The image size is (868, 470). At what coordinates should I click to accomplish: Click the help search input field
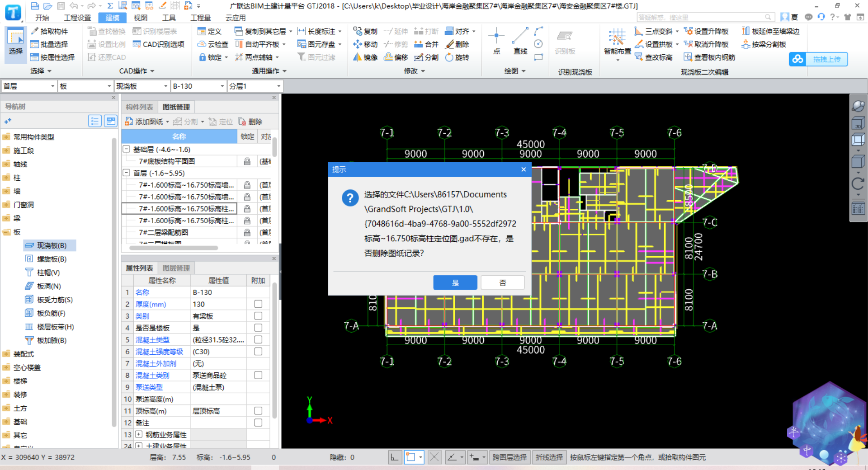point(705,17)
